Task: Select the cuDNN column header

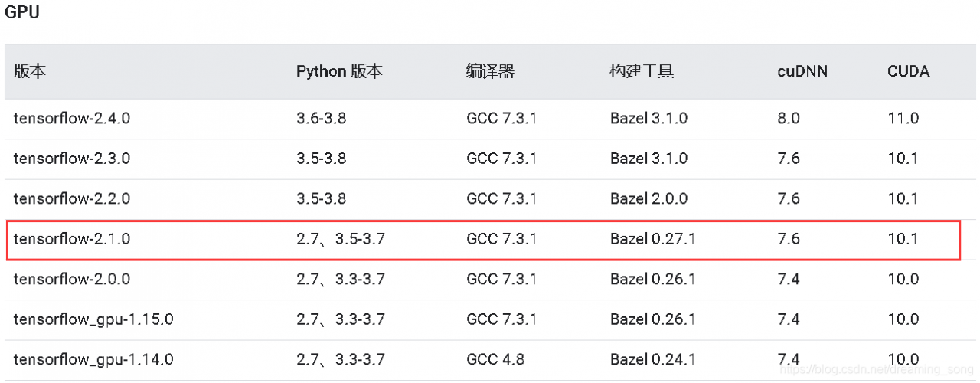Action: (x=802, y=72)
